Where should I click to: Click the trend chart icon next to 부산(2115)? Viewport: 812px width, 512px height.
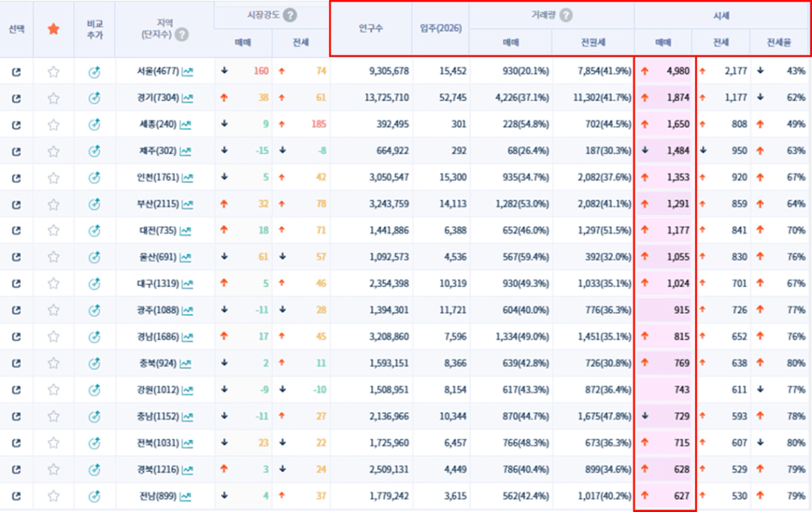[187, 204]
